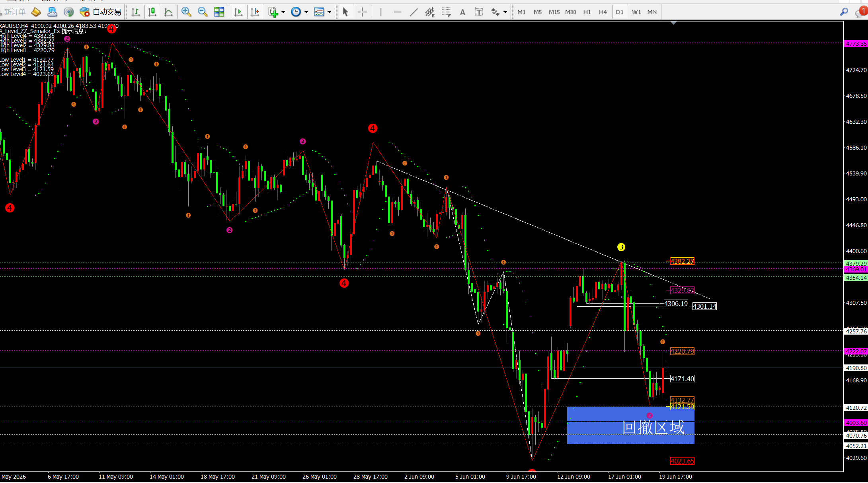Screen dimensions: 868x483
Task: Click the 4023.65 red price label
Action: tap(682, 461)
